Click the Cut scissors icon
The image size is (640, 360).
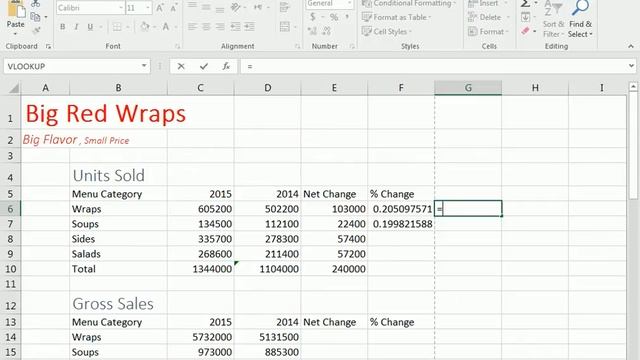(x=36, y=3)
